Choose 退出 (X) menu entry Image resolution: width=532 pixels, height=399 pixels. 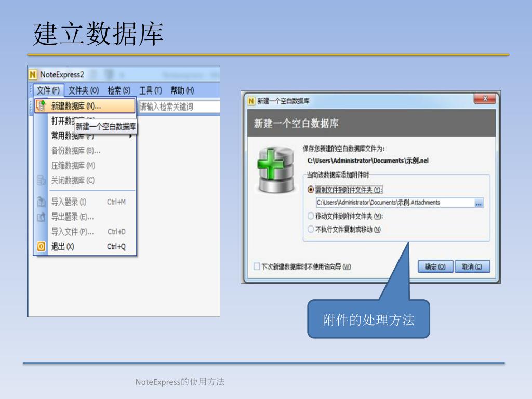click(85, 246)
